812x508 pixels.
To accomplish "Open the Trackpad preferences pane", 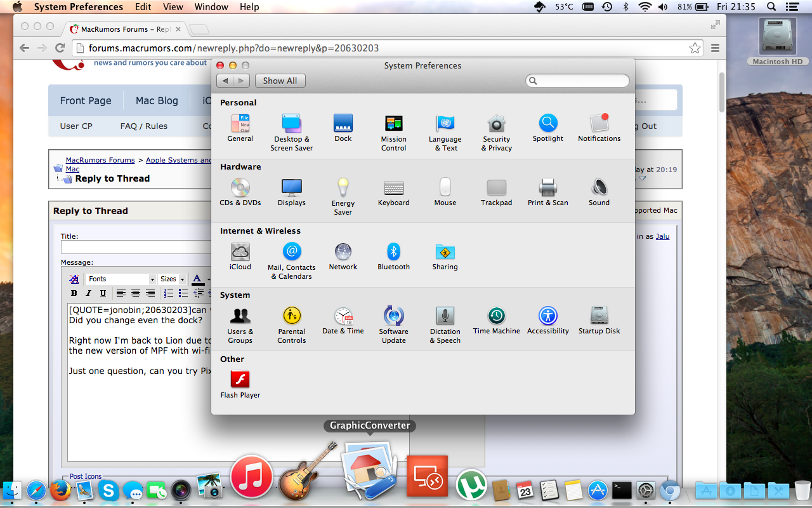I will [x=496, y=192].
